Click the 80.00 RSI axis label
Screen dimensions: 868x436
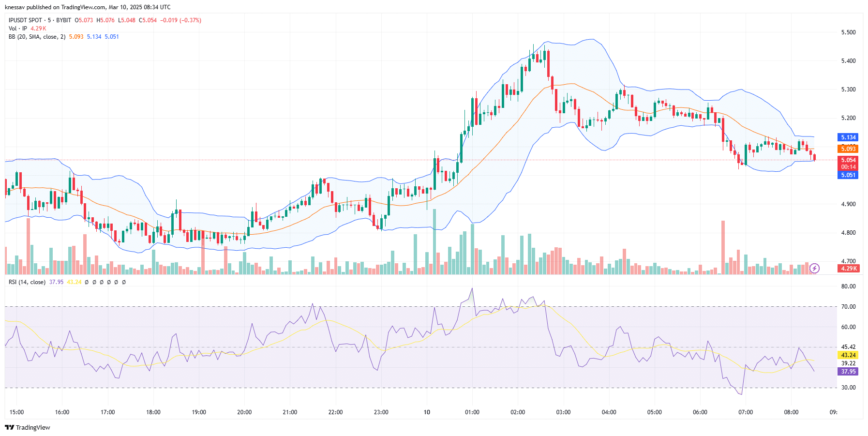point(848,286)
